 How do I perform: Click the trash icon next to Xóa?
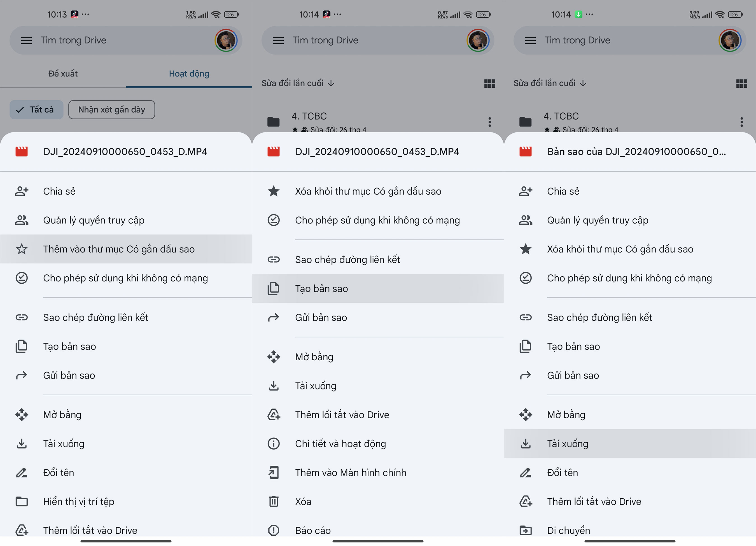pos(273,501)
